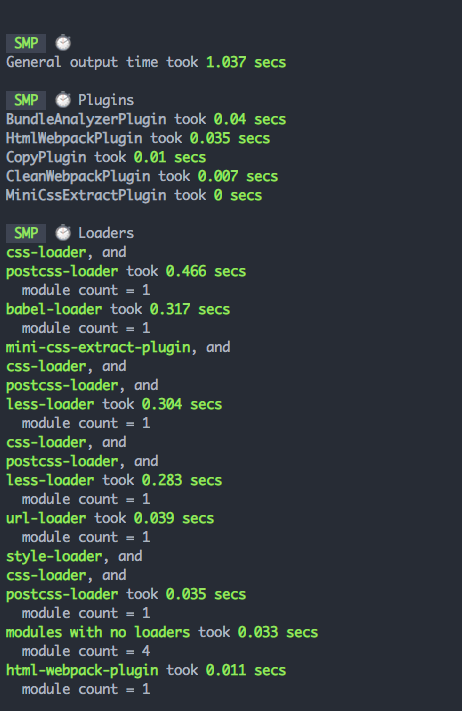Click the MiniCssExtractPlugin took 0 secs line
462x711 pixels.
click(x=134, y=195)
